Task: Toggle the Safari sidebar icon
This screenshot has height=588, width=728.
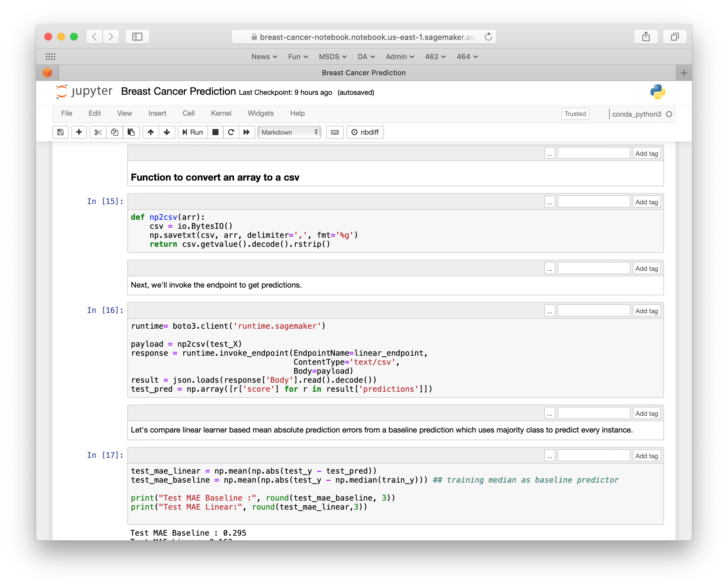Action: (x=137, y=37)
